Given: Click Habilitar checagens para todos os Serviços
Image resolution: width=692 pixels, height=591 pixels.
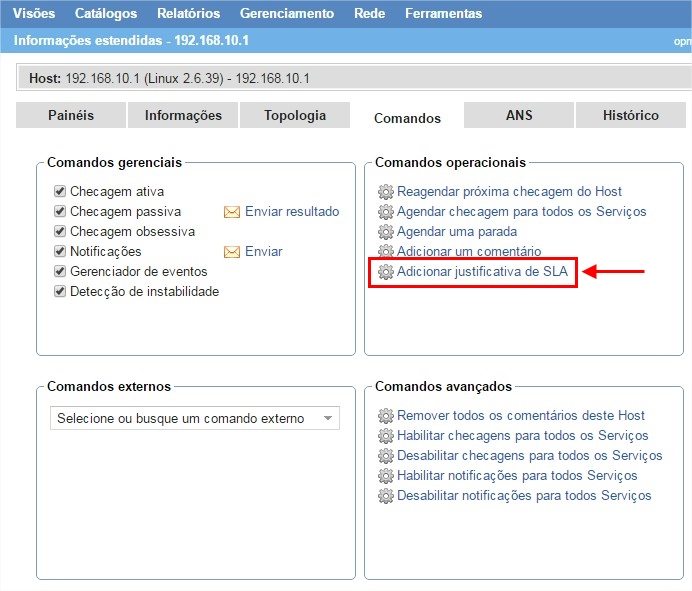Looking at the screenshot, I should click(522, 436).
